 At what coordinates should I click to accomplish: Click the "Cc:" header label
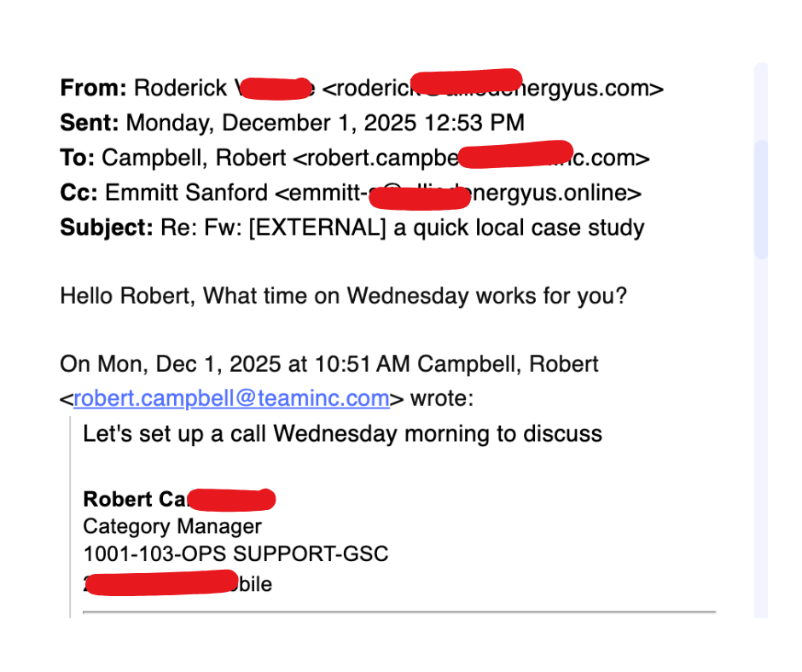[78, 193]
